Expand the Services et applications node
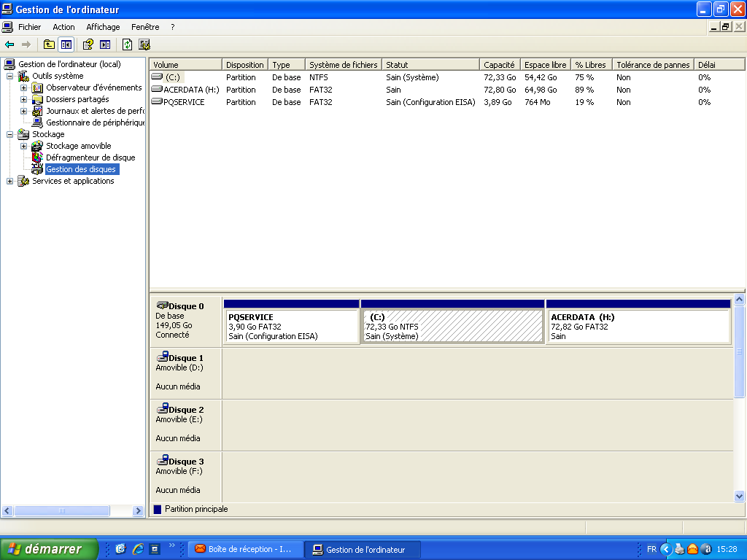Image resolution: width=747 pixels, height=560 pixels. [x=10, y=182]
